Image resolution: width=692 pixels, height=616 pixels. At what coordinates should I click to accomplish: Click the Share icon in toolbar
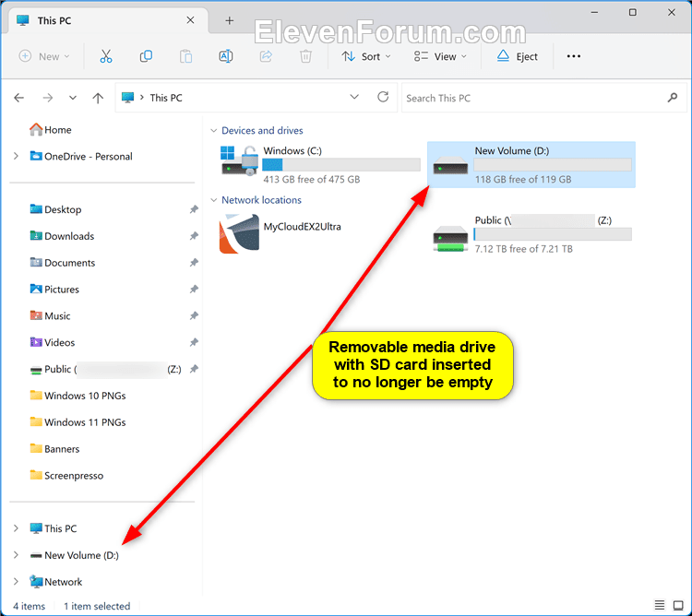point(266,56)
